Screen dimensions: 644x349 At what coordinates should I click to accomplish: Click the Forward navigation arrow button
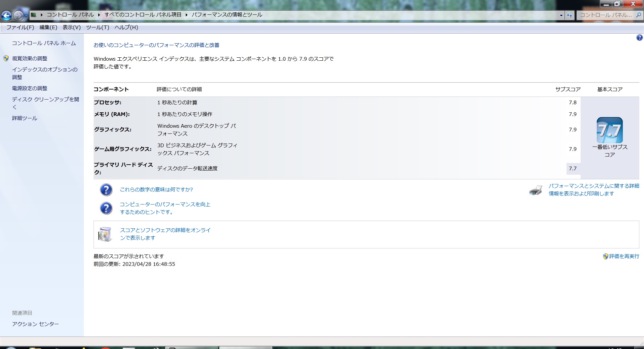[x=18, y=15]
